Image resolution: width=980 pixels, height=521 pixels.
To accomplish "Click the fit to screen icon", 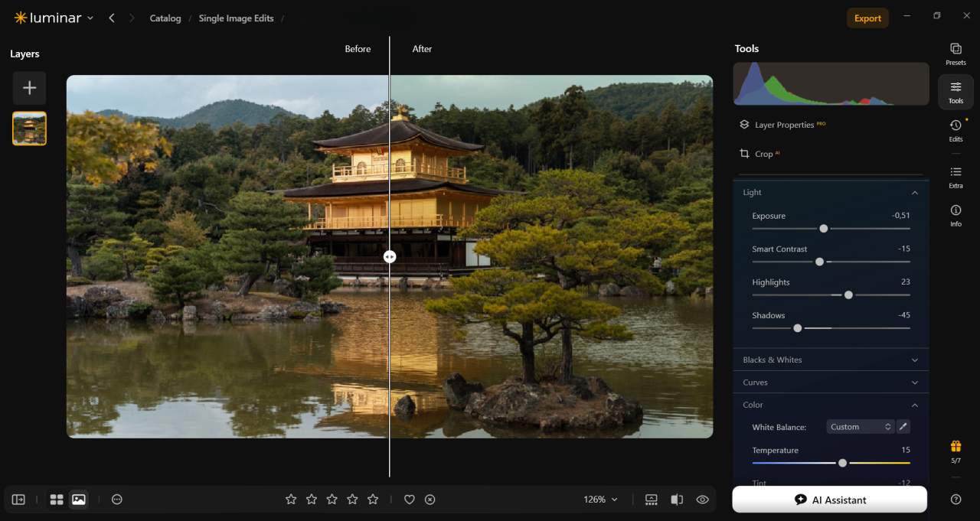I will pos(652,500).
